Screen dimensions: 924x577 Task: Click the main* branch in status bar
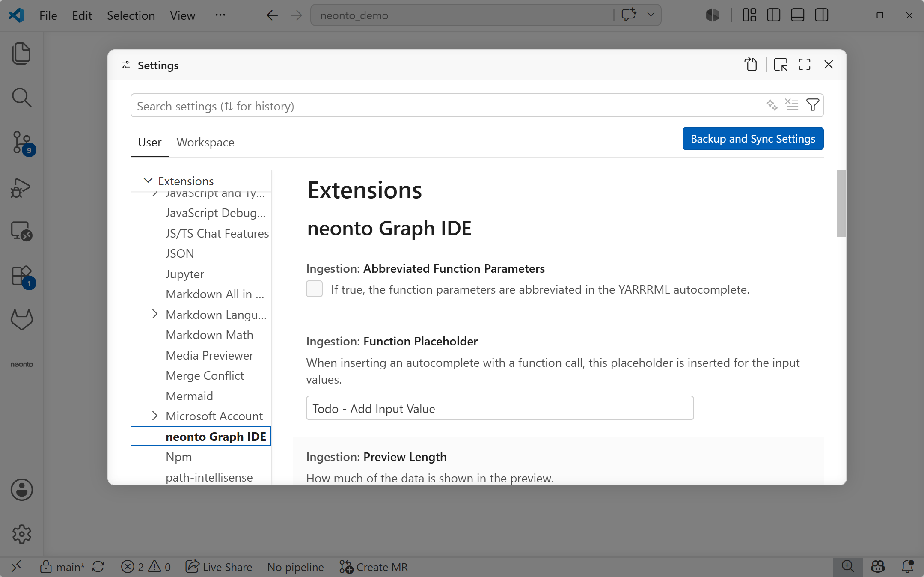coord(62,567)
